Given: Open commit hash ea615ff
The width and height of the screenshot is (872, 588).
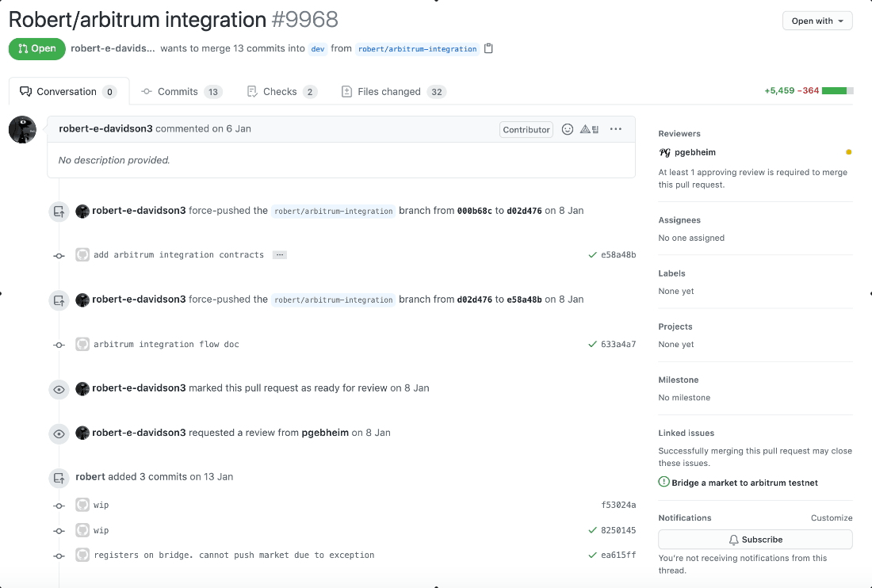Looking at the screenshot, I should tap(618, 555).
